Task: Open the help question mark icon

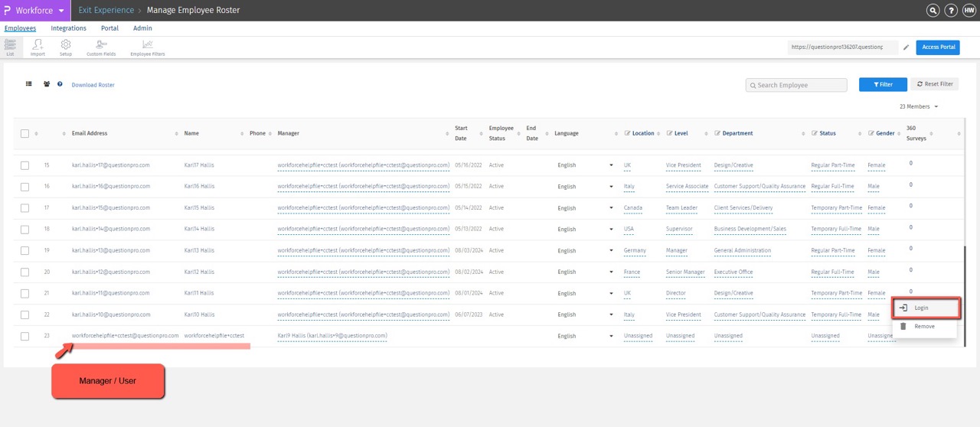Action: point(950,11)
